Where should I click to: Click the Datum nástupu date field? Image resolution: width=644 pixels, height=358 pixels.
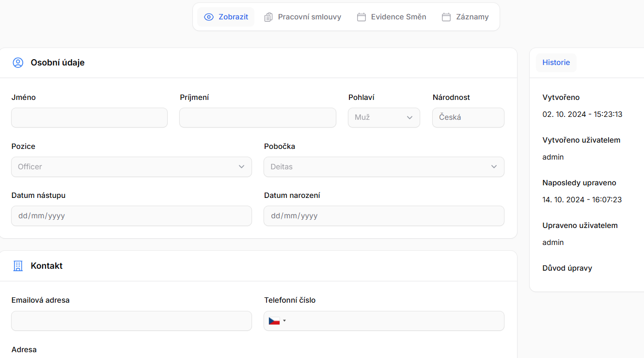(x=131, y=216)
